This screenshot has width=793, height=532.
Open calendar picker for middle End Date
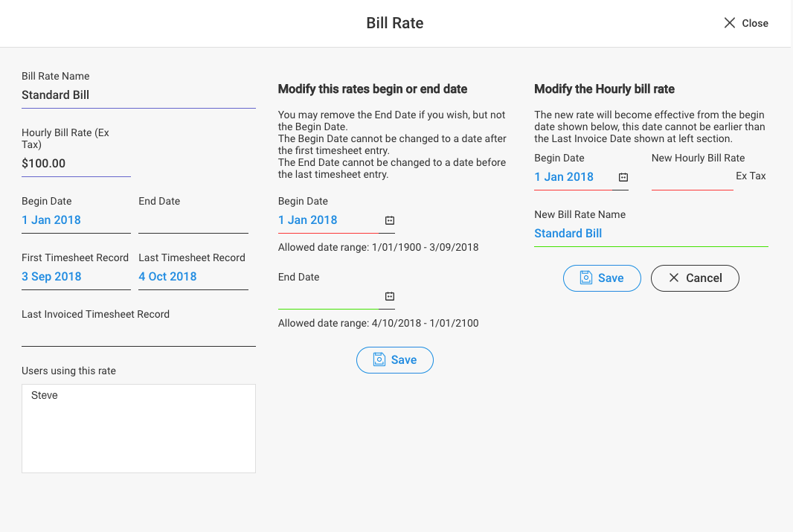pyautogui.click(x=389, y=296)
